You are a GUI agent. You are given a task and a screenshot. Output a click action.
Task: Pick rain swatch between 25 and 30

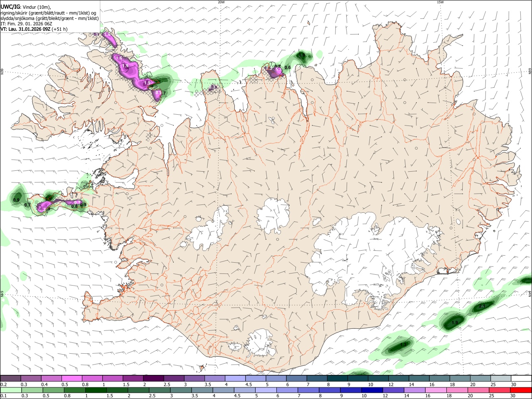tap(500, 390)
